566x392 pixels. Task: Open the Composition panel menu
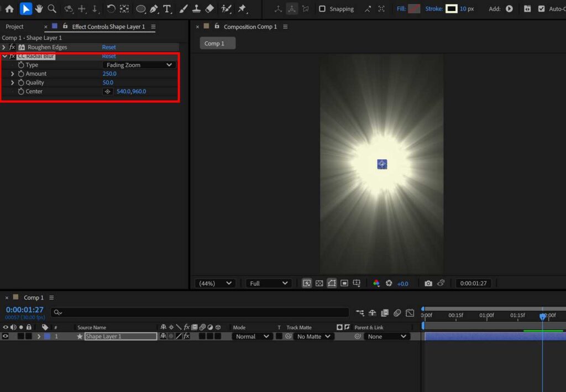[x=285, y=27]
